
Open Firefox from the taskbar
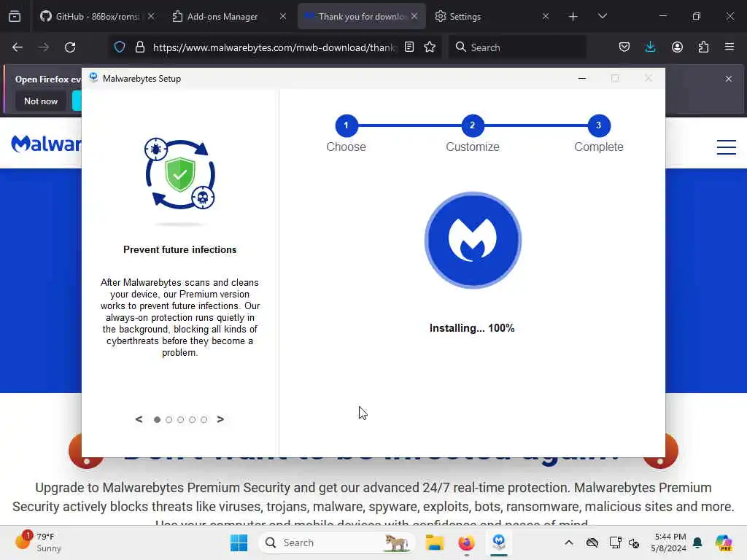[x=466, y=542]
